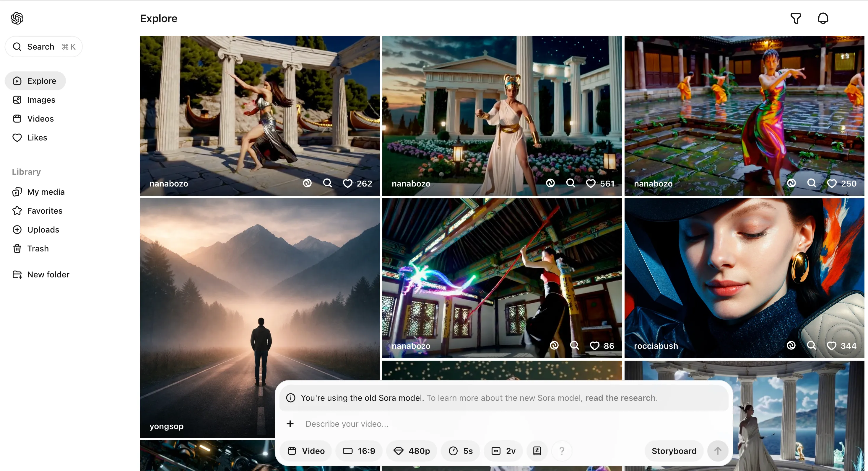Screen dimensions: 868x471
Task: Follow the 'read the research' link
Action: (x=620, y=398)
